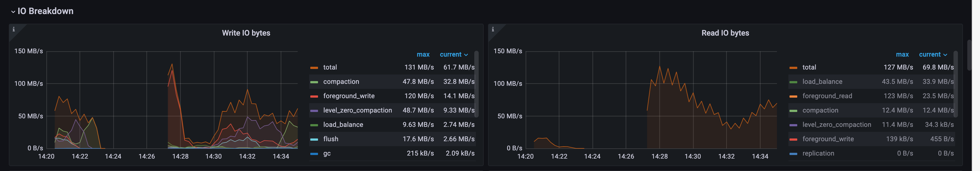Viewport: 980px width, 171px height.
Task: Toggle visibility of the gc series
Action: [328, 153]
